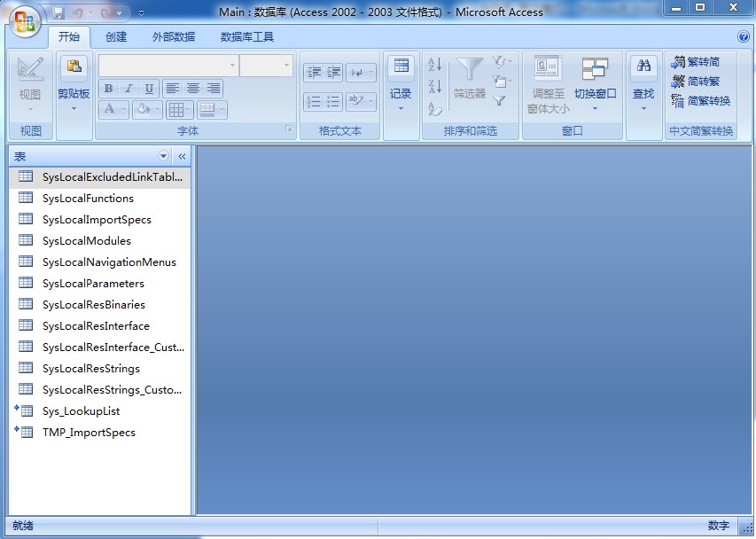The image size is (756, 539).
Task: Decrease list indent level
Action: pos(314,73)
